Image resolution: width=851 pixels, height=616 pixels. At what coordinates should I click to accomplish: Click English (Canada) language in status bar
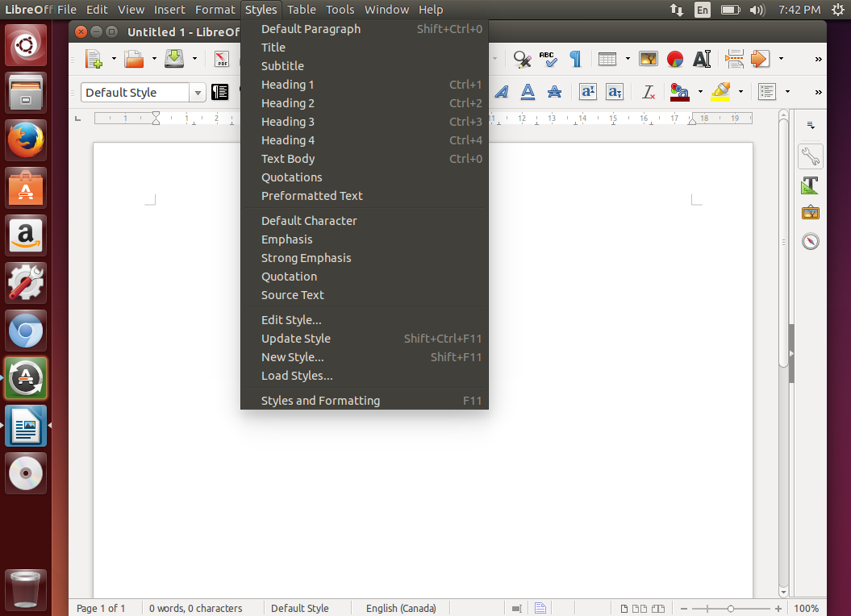401,609
